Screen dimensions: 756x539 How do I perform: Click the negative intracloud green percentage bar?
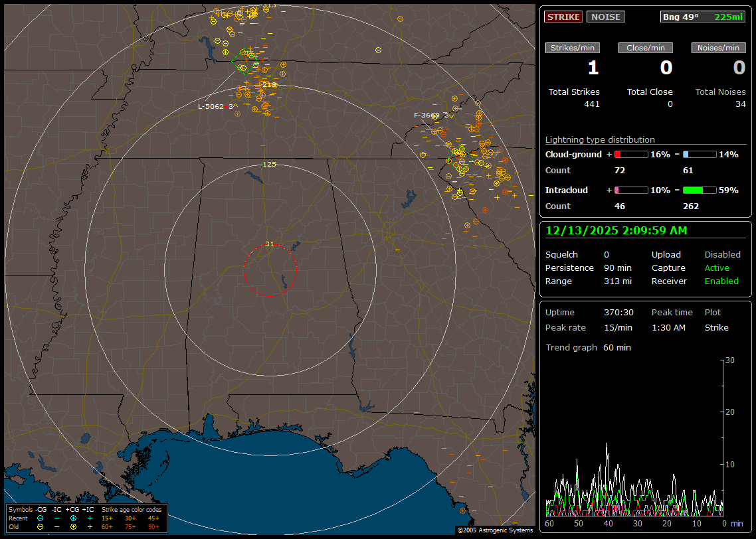[699, 191]
